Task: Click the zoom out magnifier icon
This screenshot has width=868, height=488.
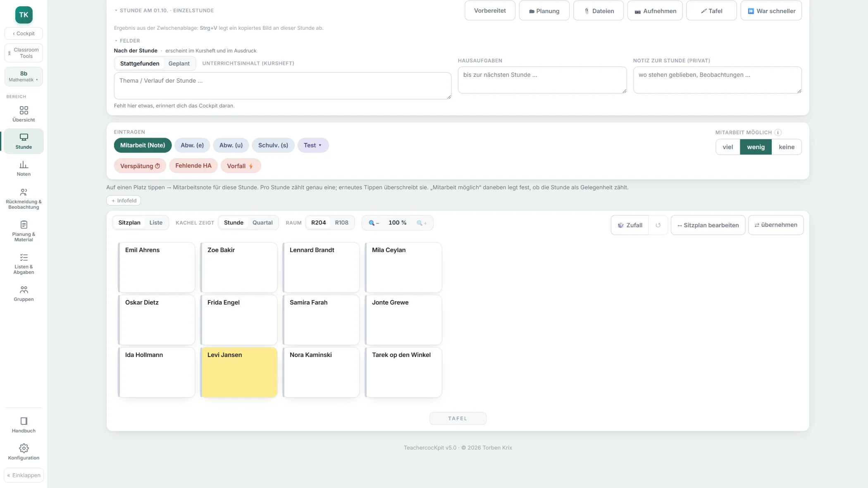Action: coord(374,223)
